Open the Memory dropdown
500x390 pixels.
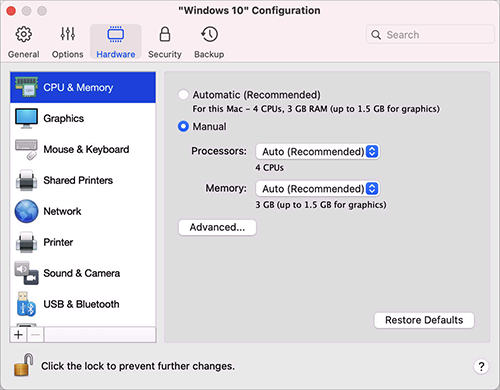(x=318, y=189)
